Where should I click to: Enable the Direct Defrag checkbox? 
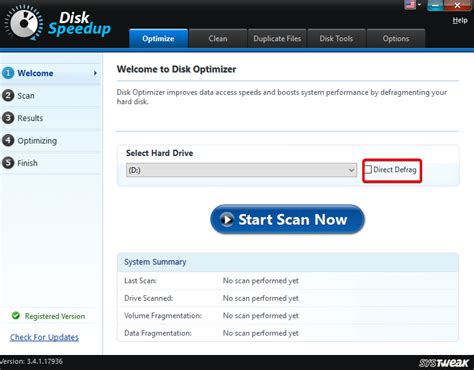(x=368, y=169)
